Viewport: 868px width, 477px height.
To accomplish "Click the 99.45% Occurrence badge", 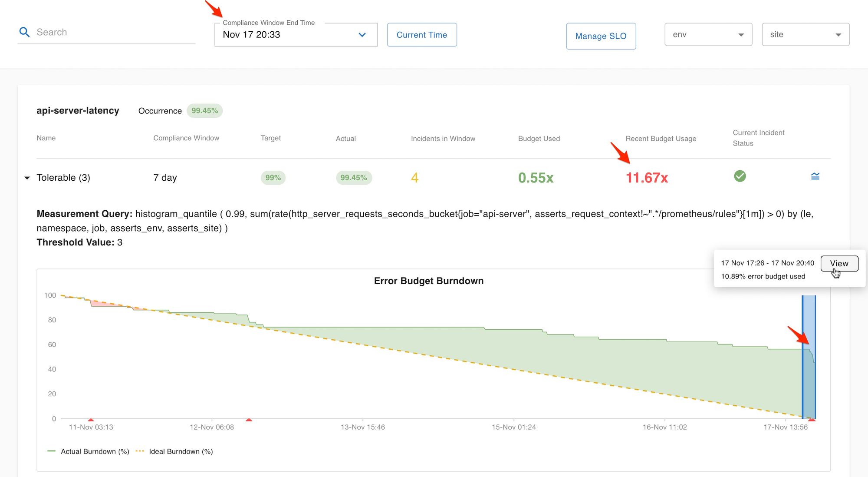I will (x=204, y=111).
